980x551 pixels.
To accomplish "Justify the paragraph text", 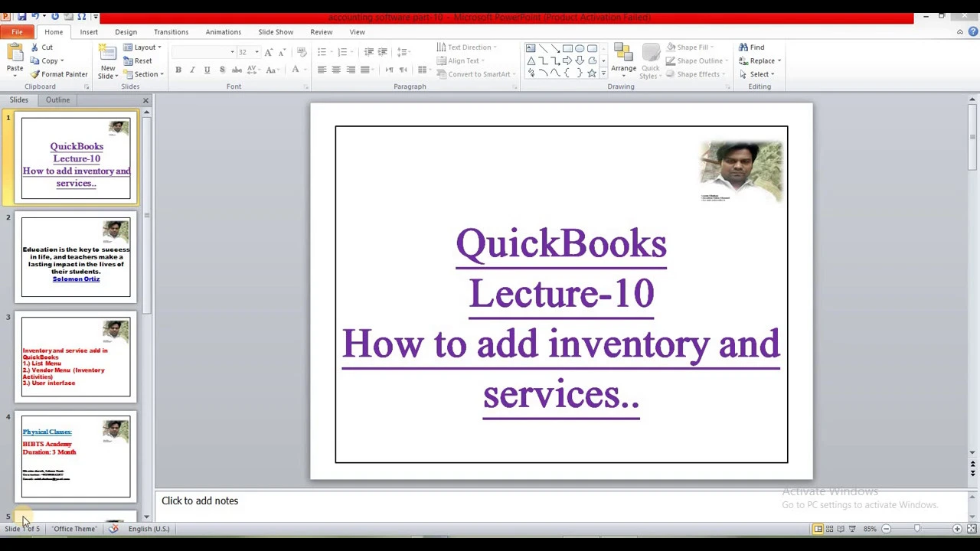I will [x=365, y=70].
